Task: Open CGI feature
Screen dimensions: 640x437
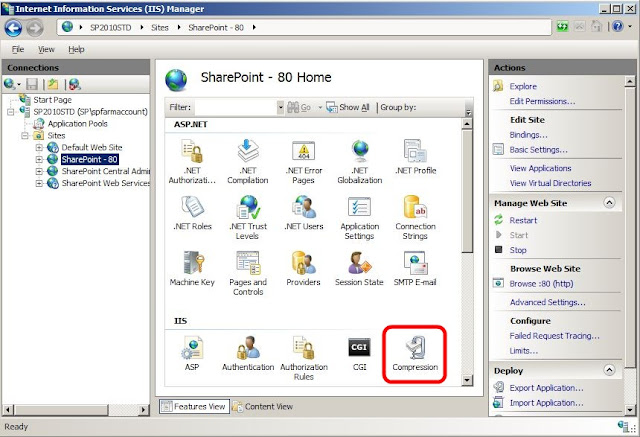Action: [x=360, y=353]
